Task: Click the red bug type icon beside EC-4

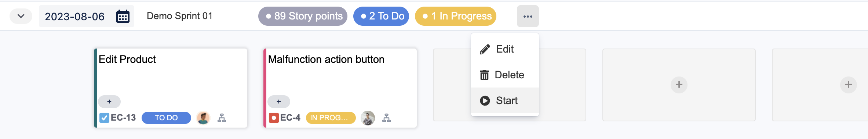Action: coord(274,118)
